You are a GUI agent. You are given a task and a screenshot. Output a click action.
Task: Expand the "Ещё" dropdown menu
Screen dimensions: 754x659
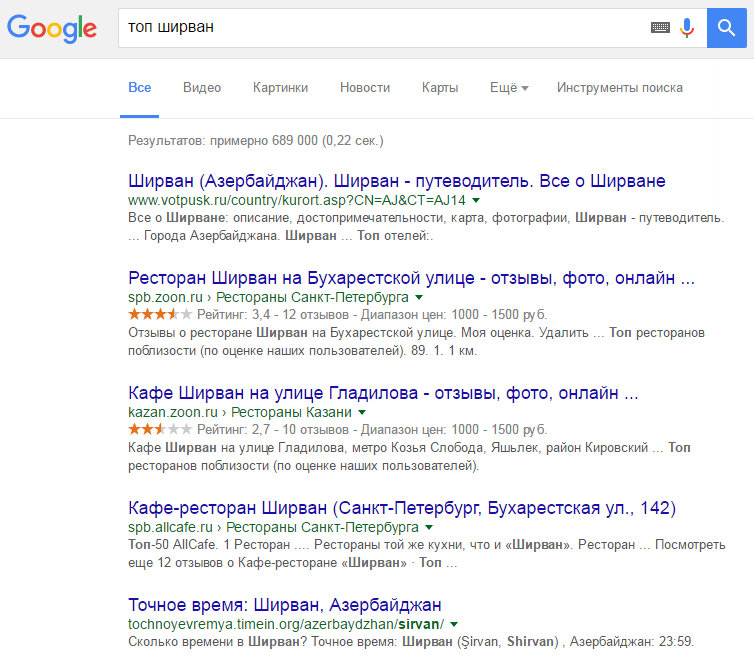(509, 88)
